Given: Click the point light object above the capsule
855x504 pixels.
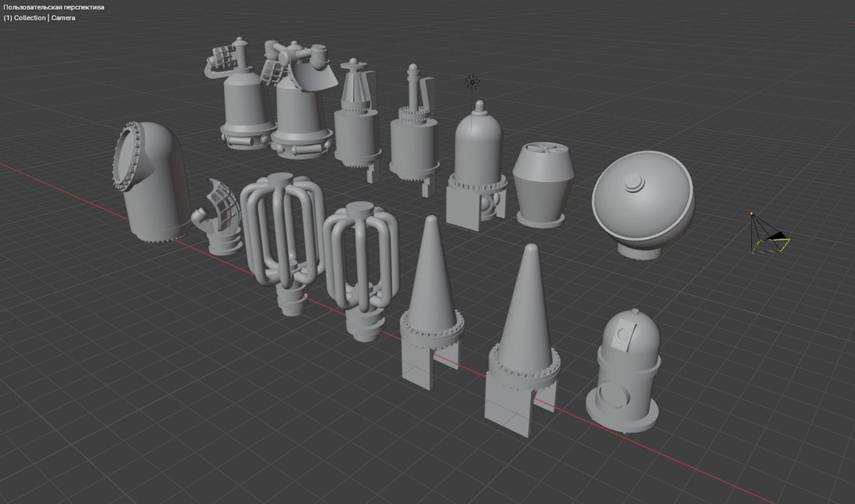Looking at the screenshot, I should pos(473,81).
